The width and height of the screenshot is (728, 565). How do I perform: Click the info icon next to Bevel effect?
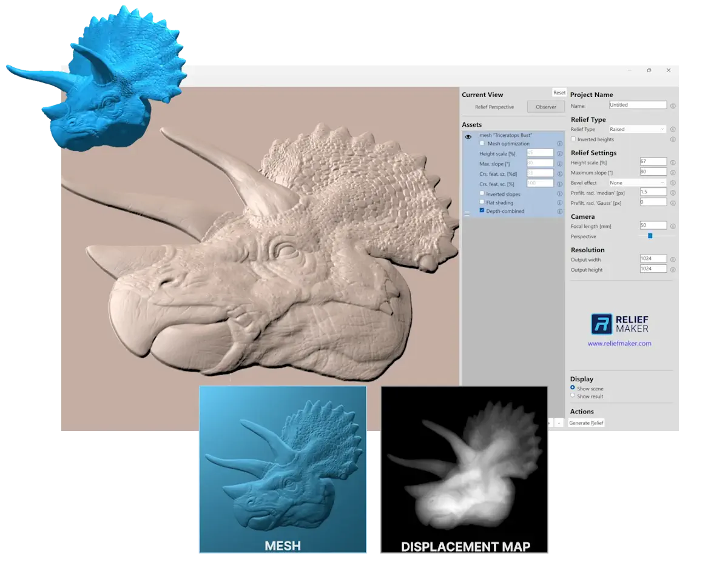pos(672,182)
